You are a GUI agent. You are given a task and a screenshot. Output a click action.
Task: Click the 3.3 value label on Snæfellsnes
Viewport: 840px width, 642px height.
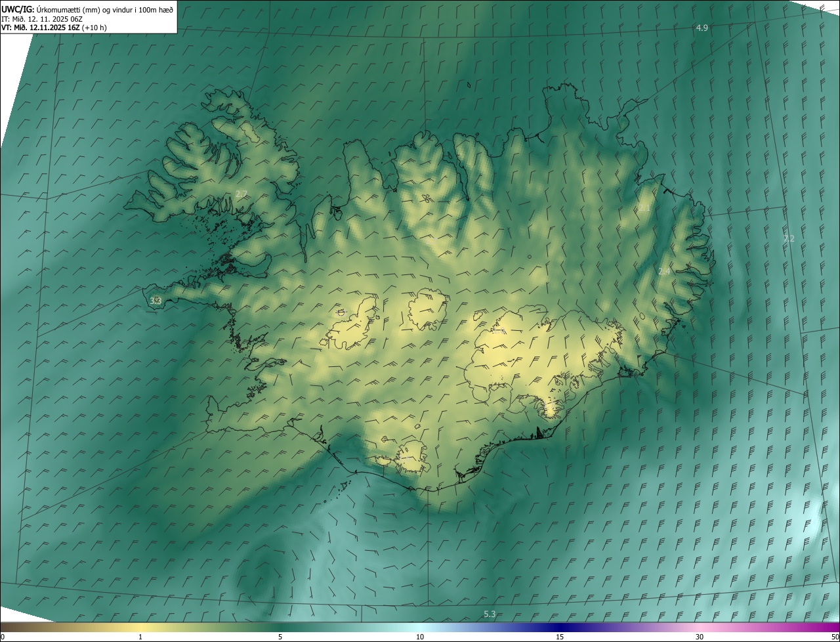point(156,301)
